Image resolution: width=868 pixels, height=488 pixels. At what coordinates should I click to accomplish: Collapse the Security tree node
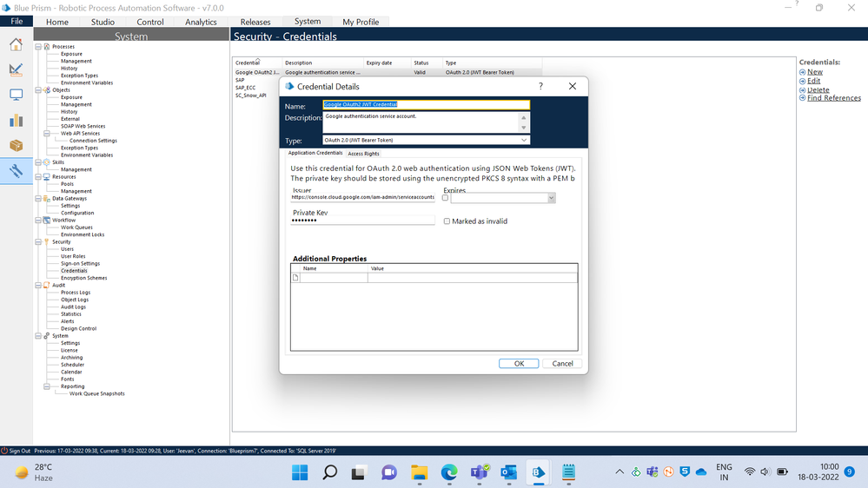click(x=38, y=241)
